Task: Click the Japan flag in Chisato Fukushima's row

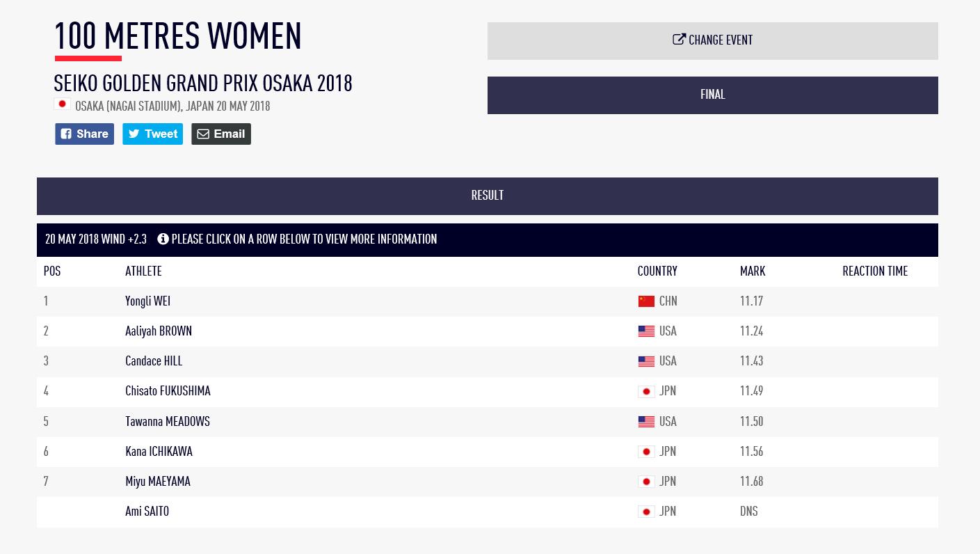Action: point(646,391)
